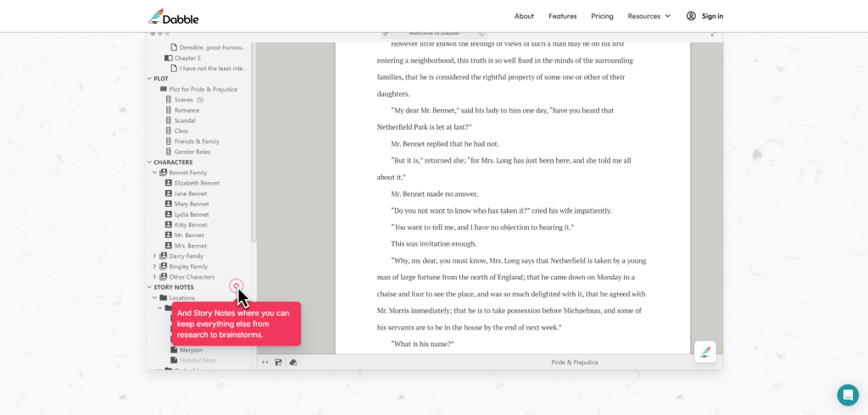This screenshot has width=868, height=415.
Task: Click the cloud sync icon in the bottom toolbar
Action: [292, 362]
